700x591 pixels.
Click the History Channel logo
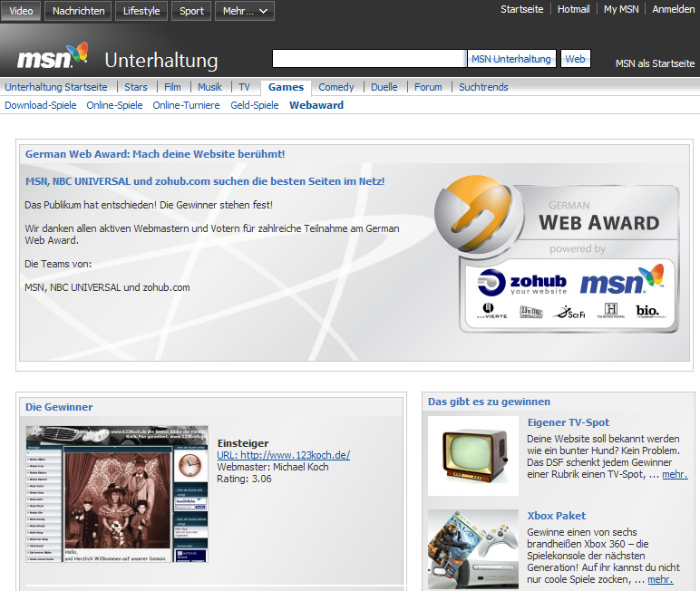(611, 311)
